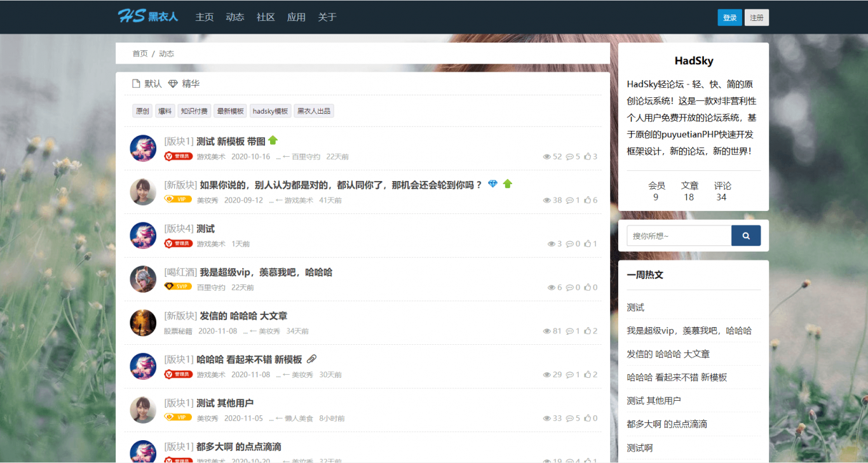
Task: Click the magnifier search button
Action: pyautogui.click(x=746, y=236)
